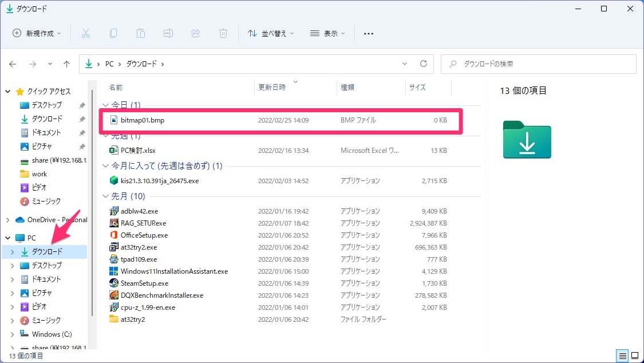
Task: Select the at32try2 folder icon
Action: pos(114,319)
